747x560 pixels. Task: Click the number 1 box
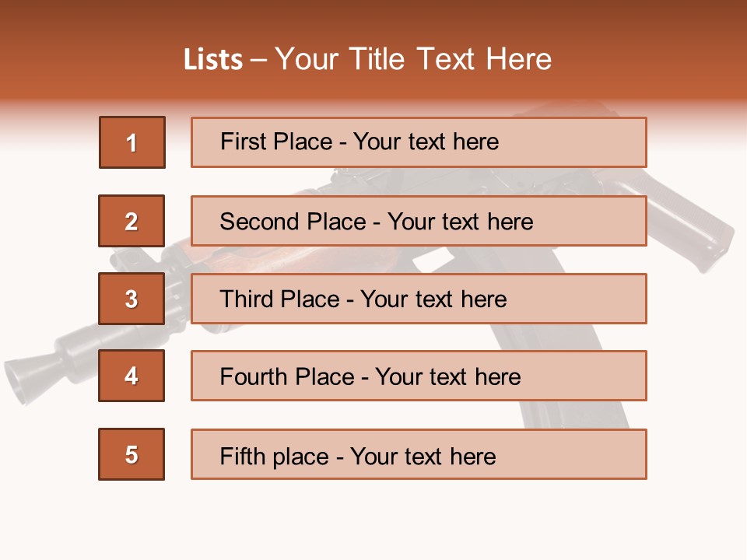click(x=132, y=142)
